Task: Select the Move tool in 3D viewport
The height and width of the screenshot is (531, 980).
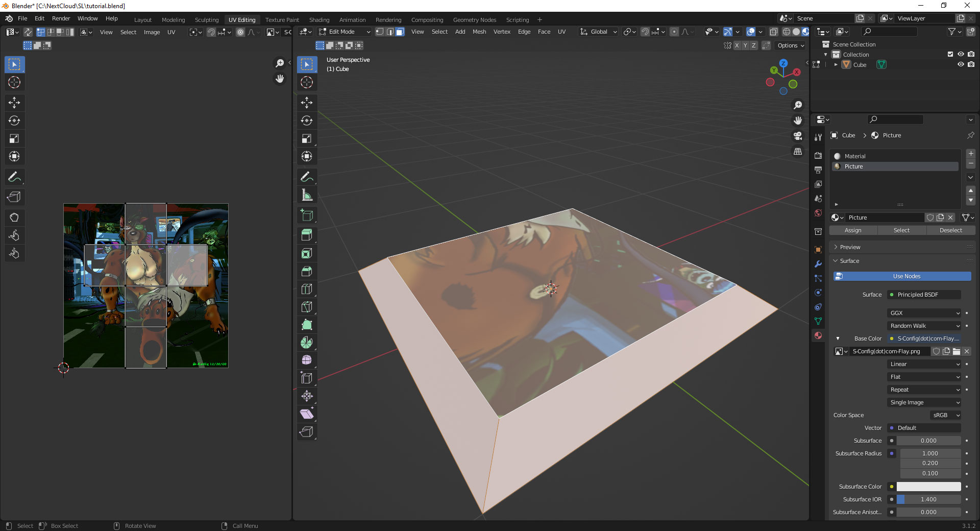Action: [x=307, y=103]
